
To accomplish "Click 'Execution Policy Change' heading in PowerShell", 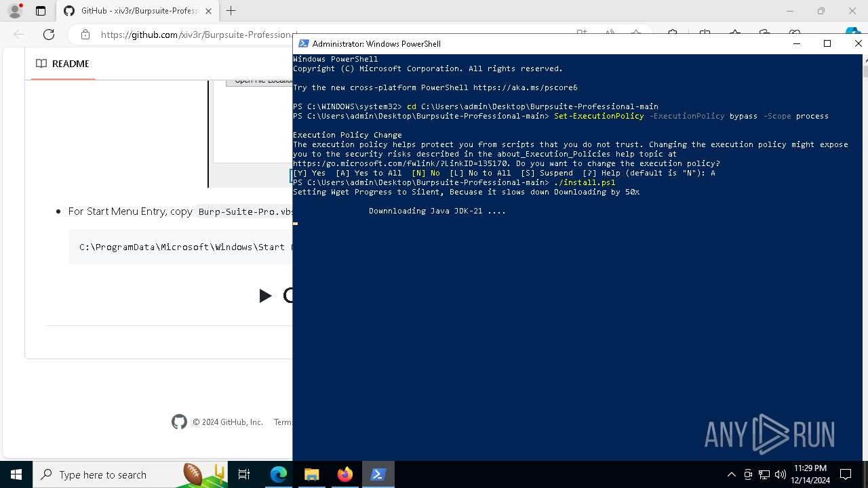I will [x=347, y=135].
